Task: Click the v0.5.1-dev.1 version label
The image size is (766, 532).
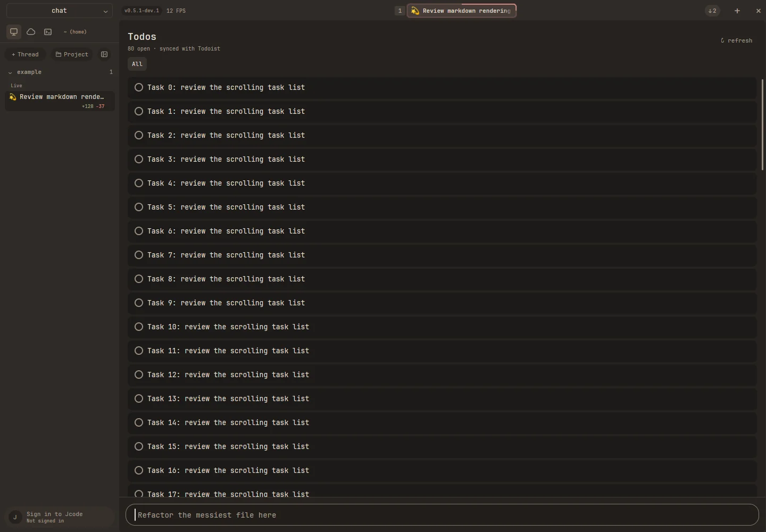Action: click(x=141, y=11)
